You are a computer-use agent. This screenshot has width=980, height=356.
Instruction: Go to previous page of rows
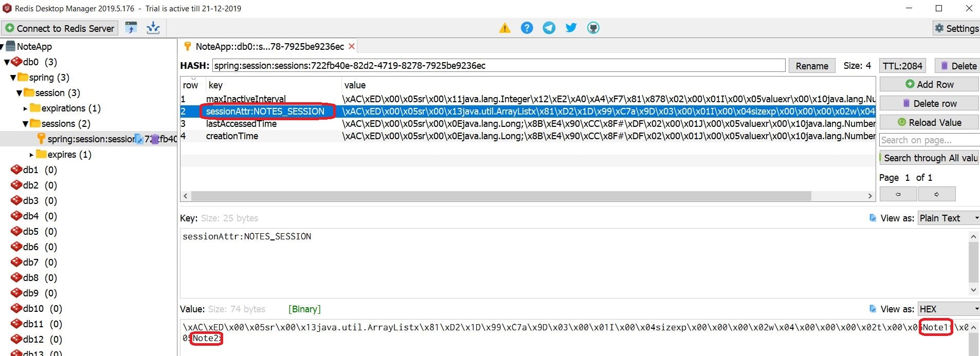point(898,194)
